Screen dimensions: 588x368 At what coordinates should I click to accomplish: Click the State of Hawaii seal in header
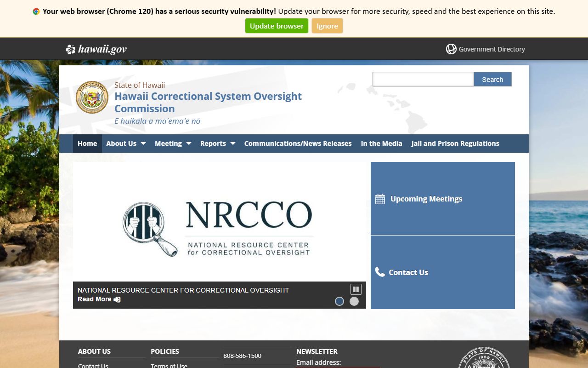coord(92,97)
